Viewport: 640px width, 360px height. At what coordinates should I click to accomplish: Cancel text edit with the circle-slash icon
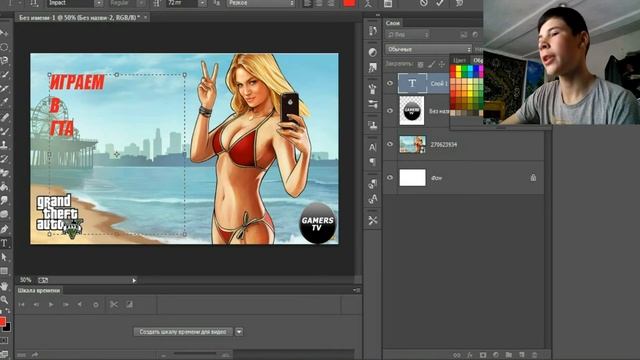click(x=424, y=3)
